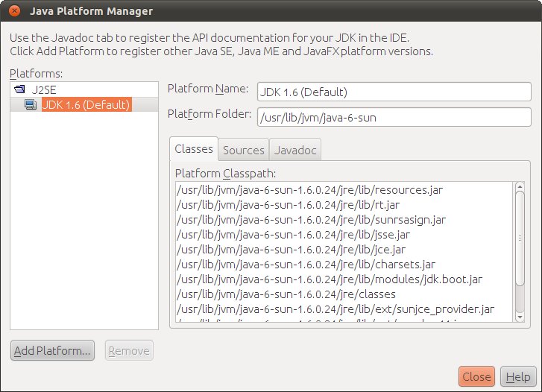542x392 pixels.
Task: Close dialog with the orange window close icon
Action: (14, 10)
